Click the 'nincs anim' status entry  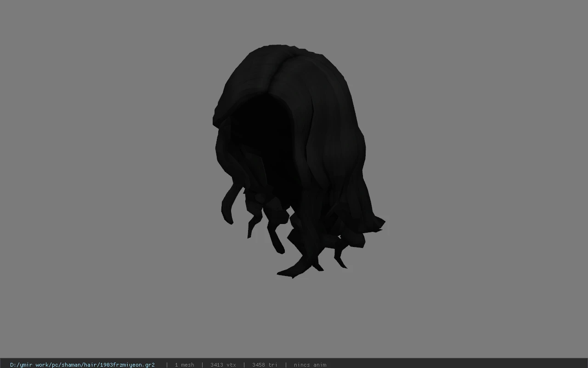point(310,365)
